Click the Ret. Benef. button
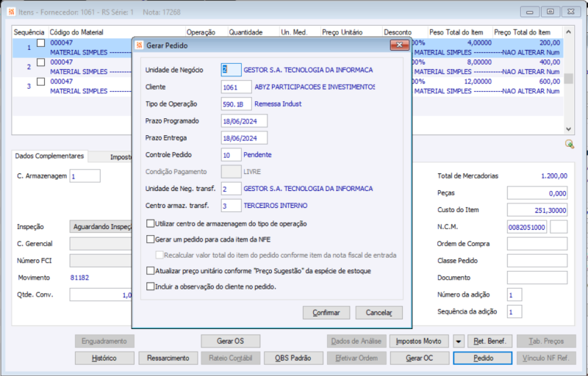Image resolution: width=588 pixels, height=376 pixels. (490, 341)
